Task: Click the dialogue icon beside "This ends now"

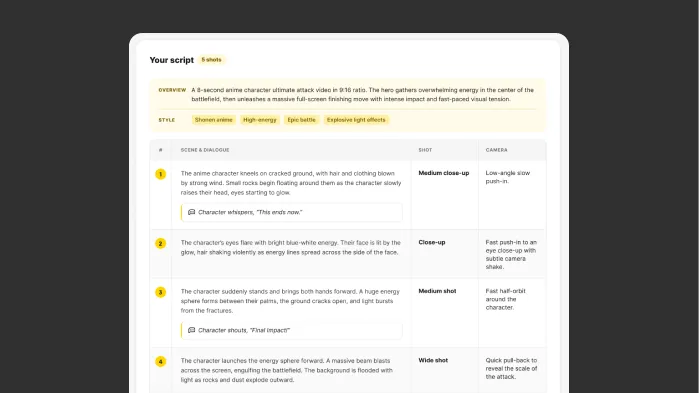Action: 192,212
